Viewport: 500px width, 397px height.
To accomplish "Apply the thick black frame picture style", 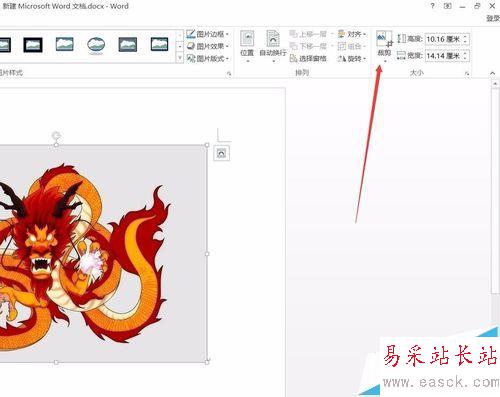I will 33,45.
